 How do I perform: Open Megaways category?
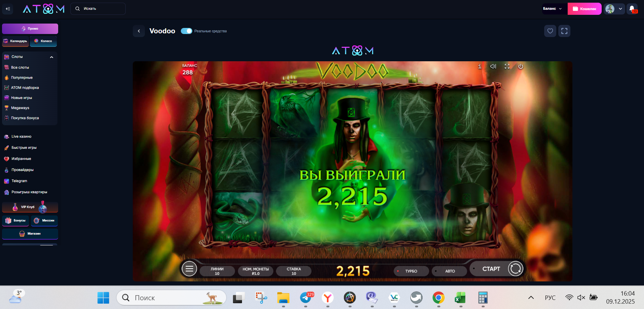coord(20,108)
